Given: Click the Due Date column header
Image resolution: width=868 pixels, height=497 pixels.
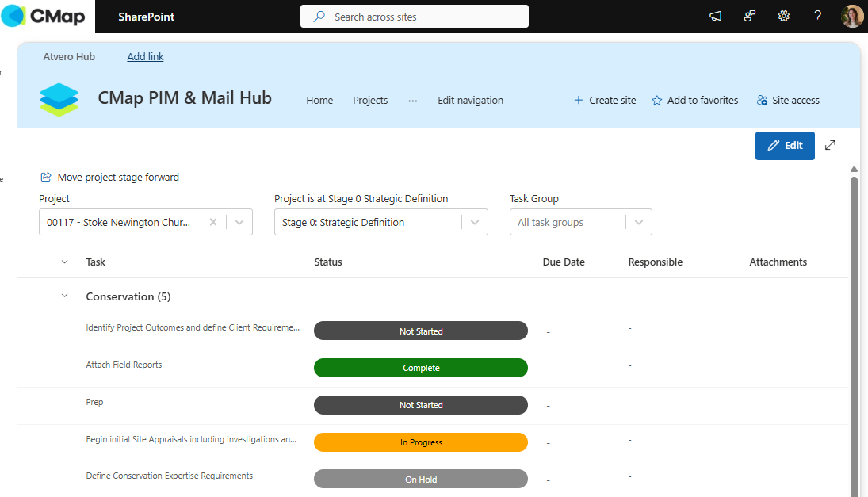Looking at the screenshot, I should pyautogui.click(x=564, y=262).
